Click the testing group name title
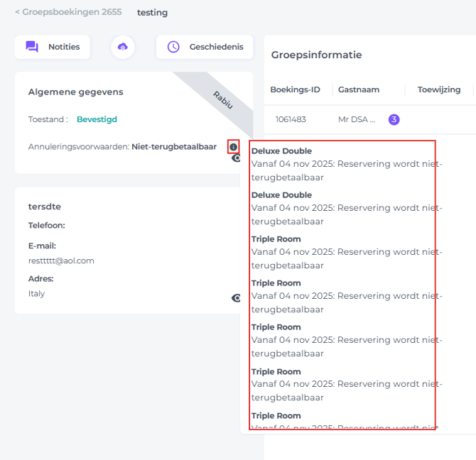This screenshot has width=476, height=460. tap(152, 12)
